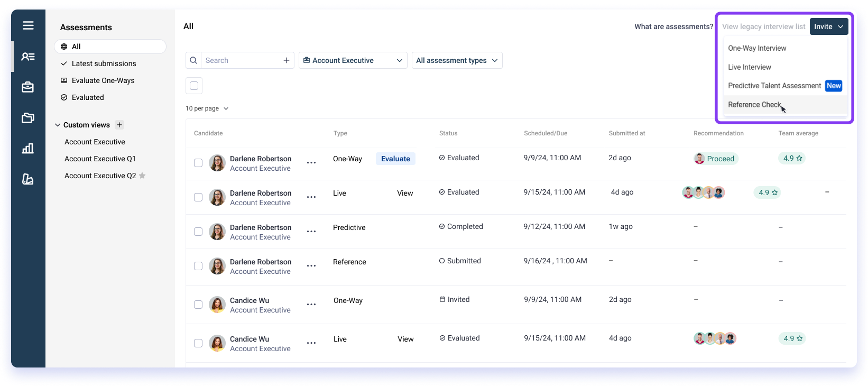Viewport: 868px width, 386px height.
Task: Open the folders sidebar icon
Action: tap(28, 118)
